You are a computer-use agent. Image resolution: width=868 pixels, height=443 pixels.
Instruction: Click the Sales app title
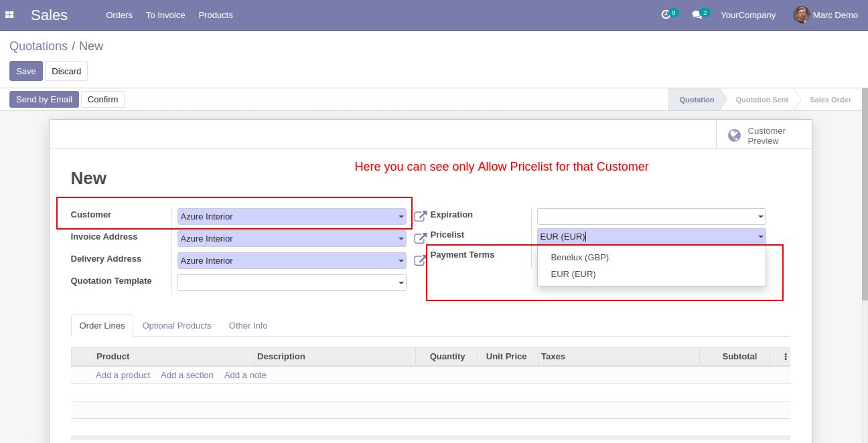click(x=49, y=15)
